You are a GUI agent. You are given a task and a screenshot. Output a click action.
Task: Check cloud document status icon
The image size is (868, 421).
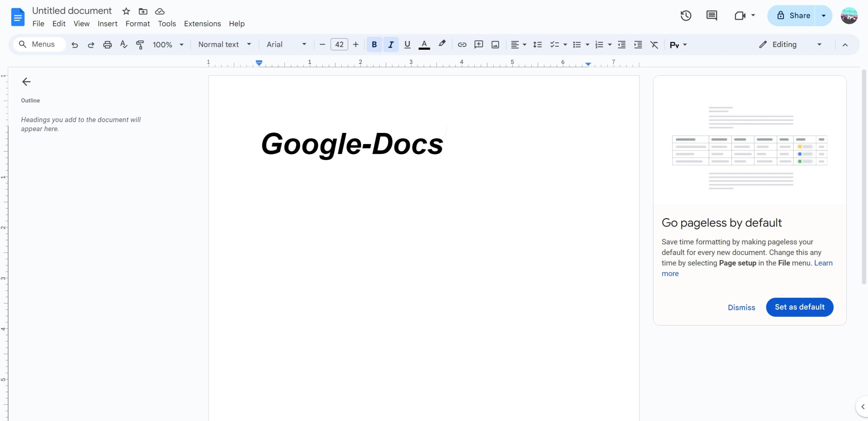[x=160, y=11]
